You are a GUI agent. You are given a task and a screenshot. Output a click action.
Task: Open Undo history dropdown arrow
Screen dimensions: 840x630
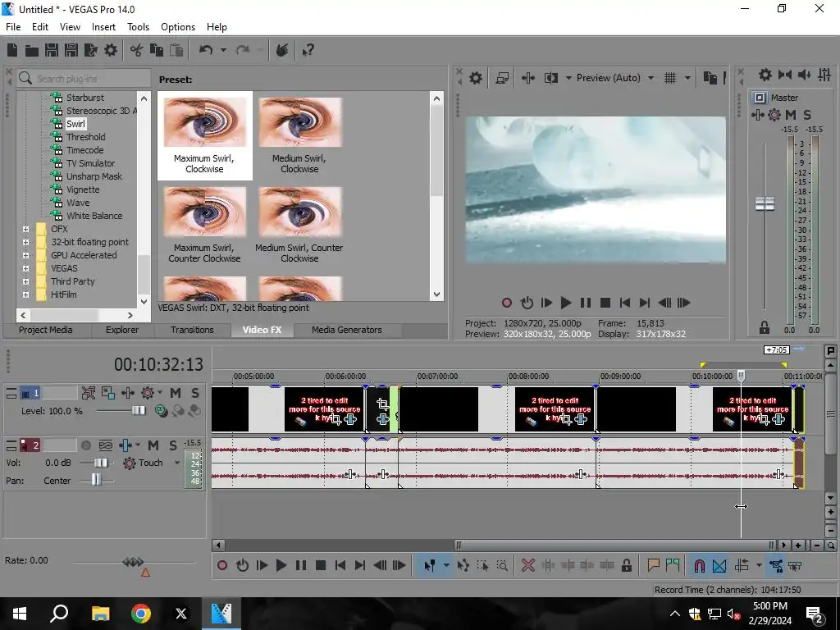click(x=223, y=50)
